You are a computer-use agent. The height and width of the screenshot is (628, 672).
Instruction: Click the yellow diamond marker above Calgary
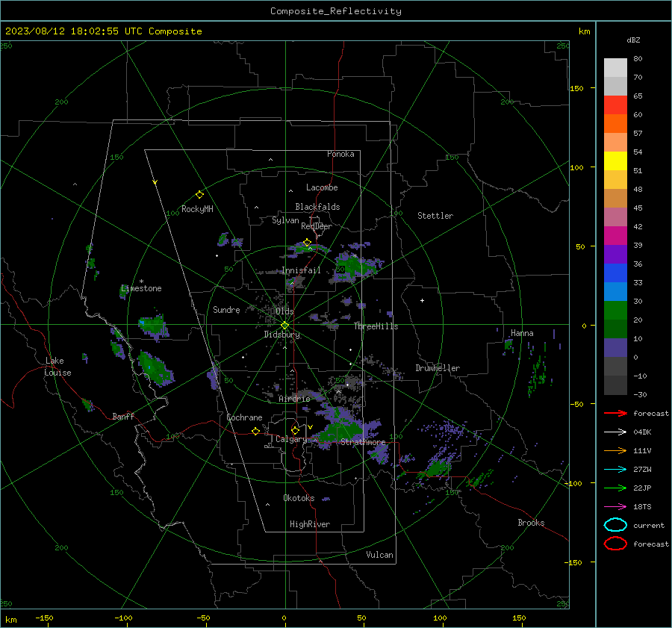[x=295, y=430]
